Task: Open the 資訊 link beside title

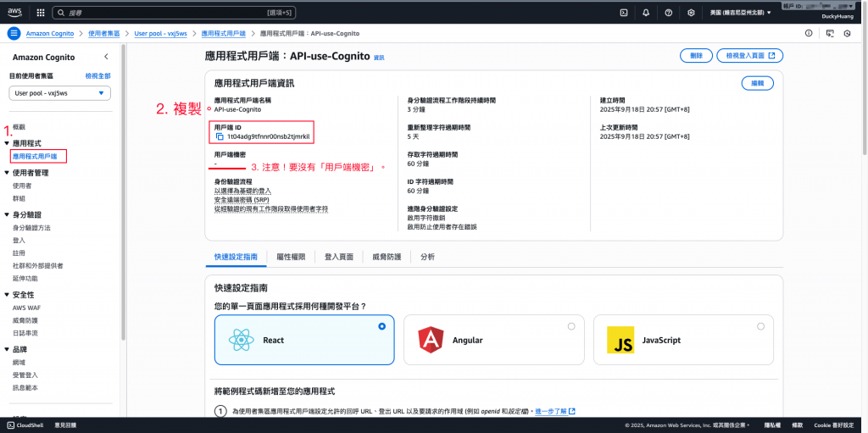Action: pyautogui.click(x=379, y=58)
